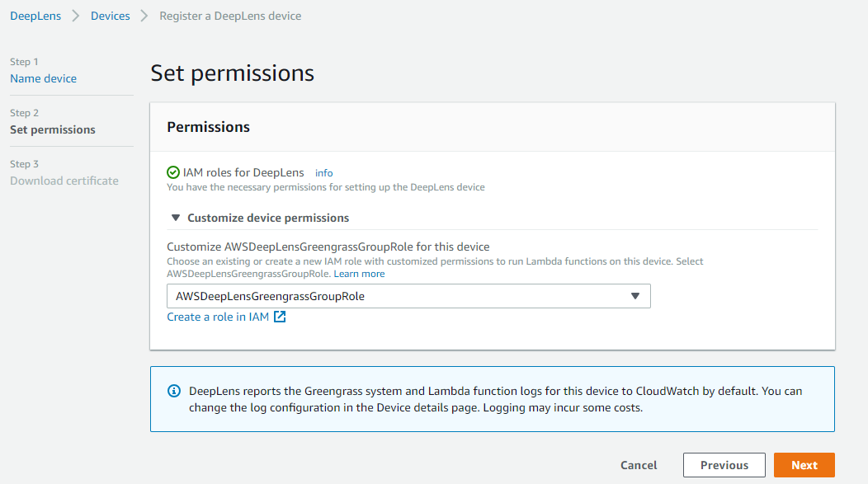Click the Register a DeepLens device breadcrumb
The height and width of the screenshot is (484, 868).
(x=230, y=16)
